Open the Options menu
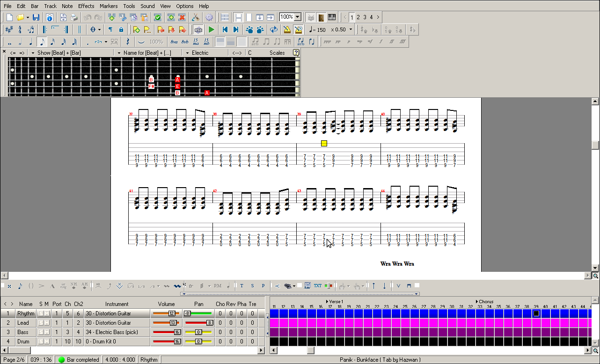600x364 pixels. coord(185,6)
